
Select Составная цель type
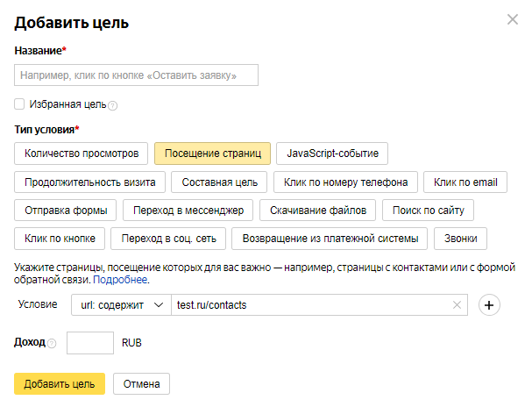(218, 182)
